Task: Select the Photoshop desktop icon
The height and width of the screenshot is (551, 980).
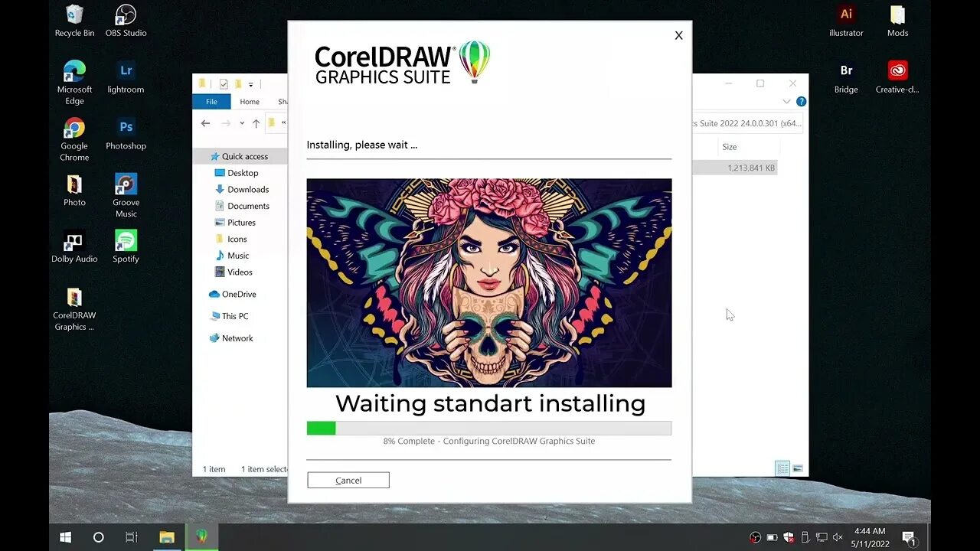Action: [126, 134]
